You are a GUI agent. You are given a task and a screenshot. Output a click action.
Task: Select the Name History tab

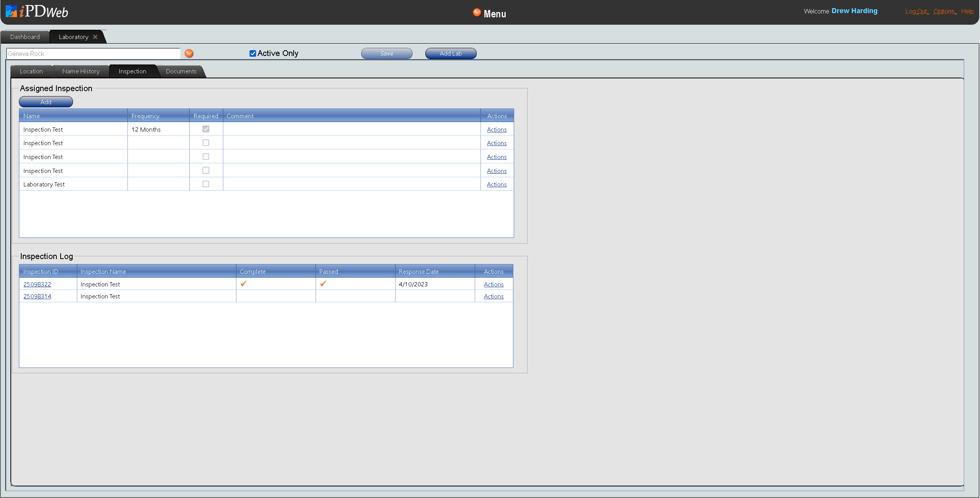81,71
